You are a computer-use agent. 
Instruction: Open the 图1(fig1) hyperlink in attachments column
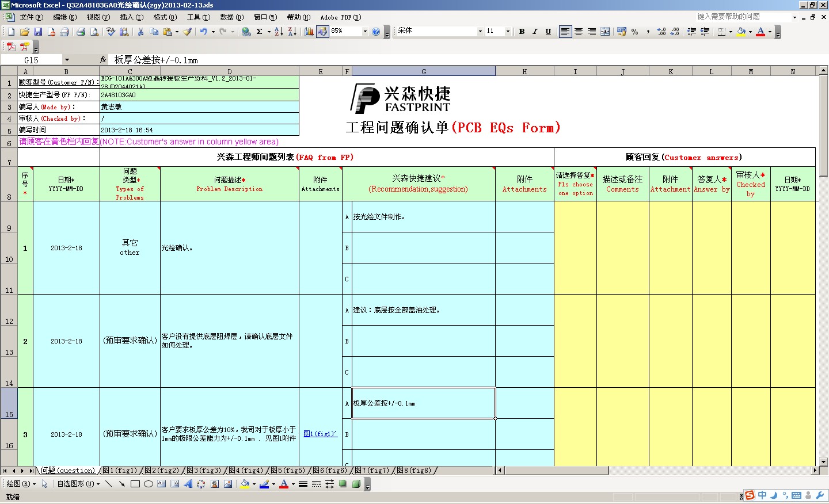click(320, 434)
